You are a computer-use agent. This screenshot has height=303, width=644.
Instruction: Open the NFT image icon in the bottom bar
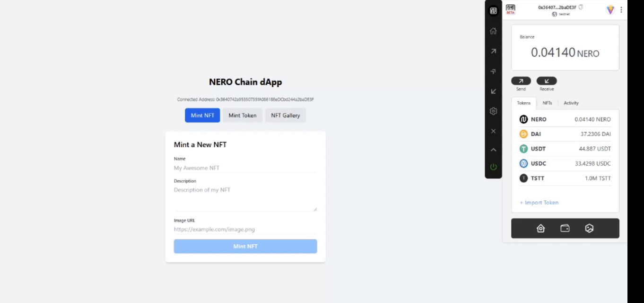(589, 228)
